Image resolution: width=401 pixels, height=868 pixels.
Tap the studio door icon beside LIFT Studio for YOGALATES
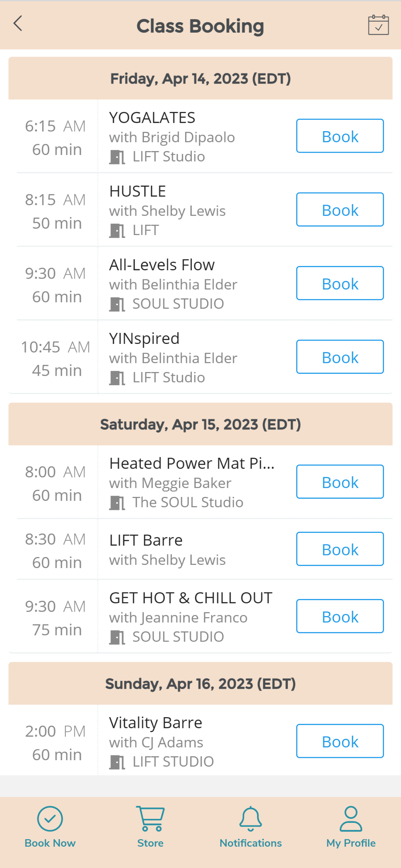[117, 157]
